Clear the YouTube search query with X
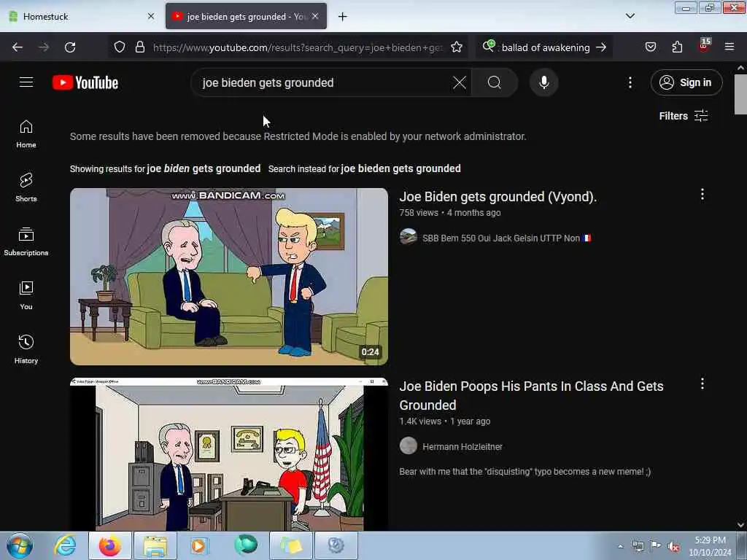The width and height of the screenshot is (747, 560). point(460,82)
